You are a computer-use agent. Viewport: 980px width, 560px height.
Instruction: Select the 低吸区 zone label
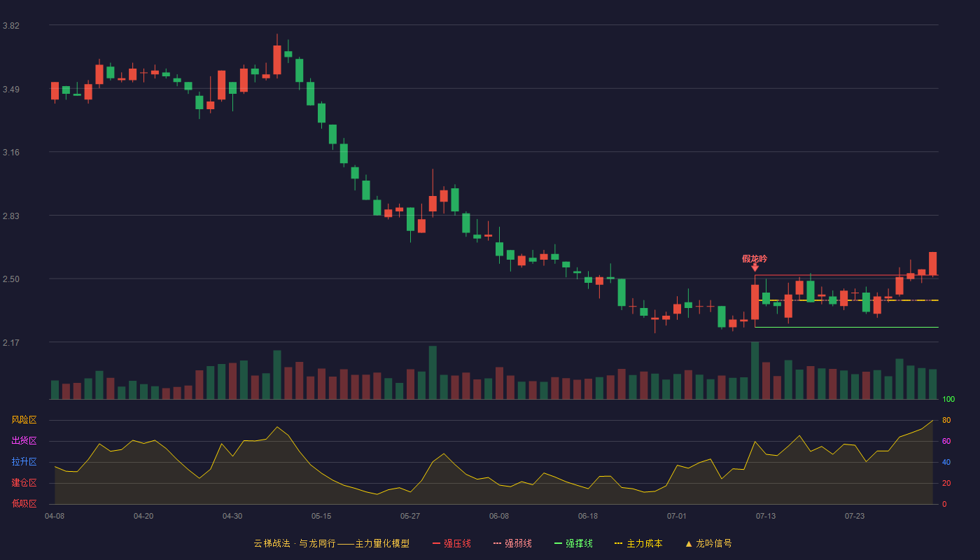point(24,503)
